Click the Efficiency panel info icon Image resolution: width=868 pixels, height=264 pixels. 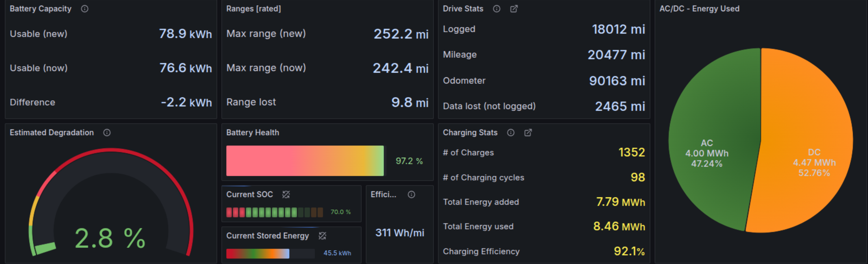pos(411,194)
